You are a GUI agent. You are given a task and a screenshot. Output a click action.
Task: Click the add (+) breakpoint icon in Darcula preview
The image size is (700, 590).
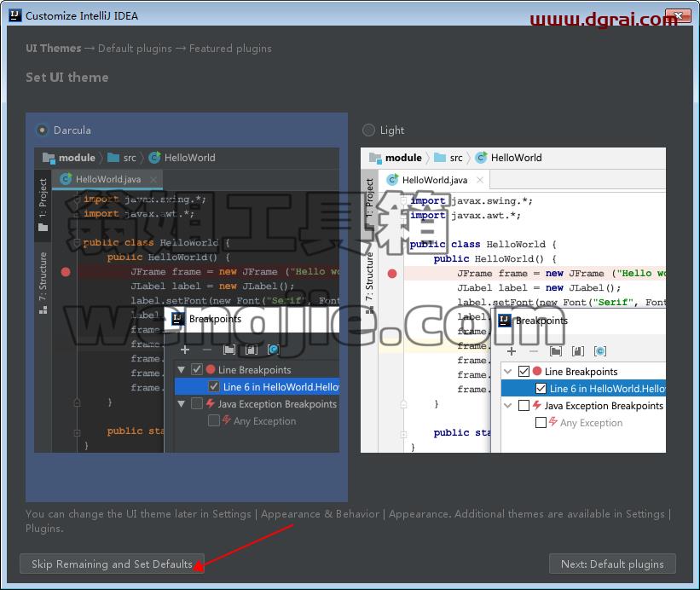point(185,350)
